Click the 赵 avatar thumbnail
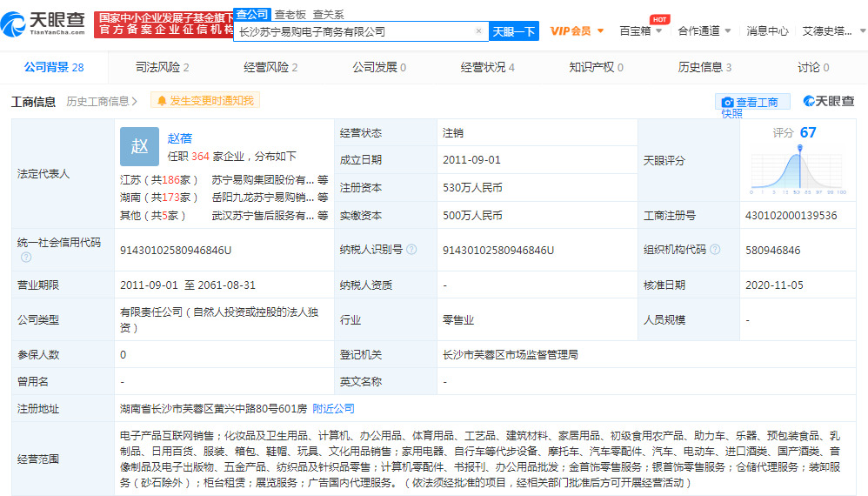This screenshot has height=496, width=868. coord(139,147)
